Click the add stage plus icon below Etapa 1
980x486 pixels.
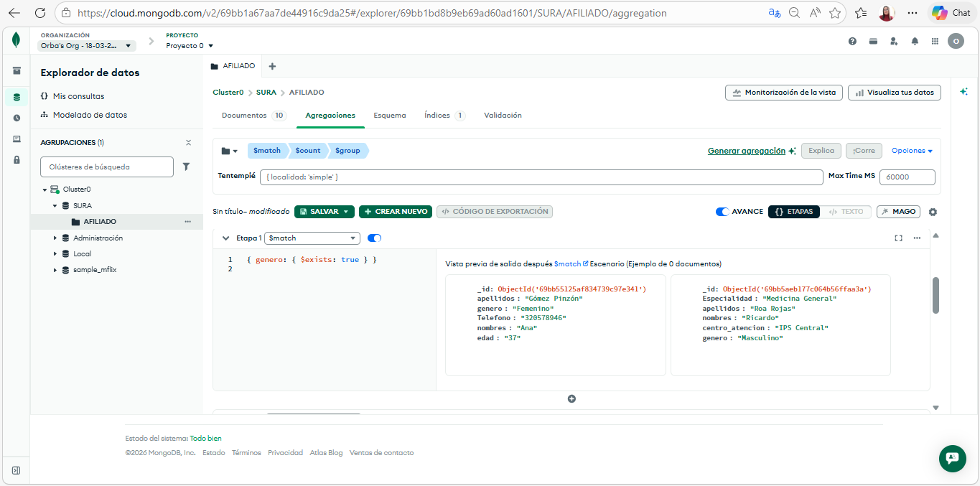571,399
